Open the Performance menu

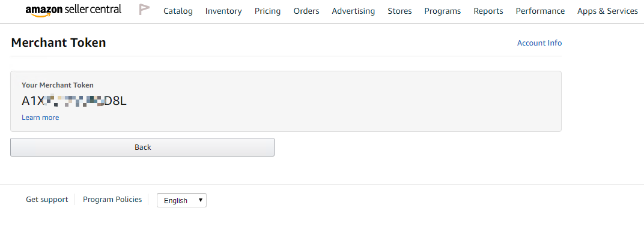coord(540,11)
